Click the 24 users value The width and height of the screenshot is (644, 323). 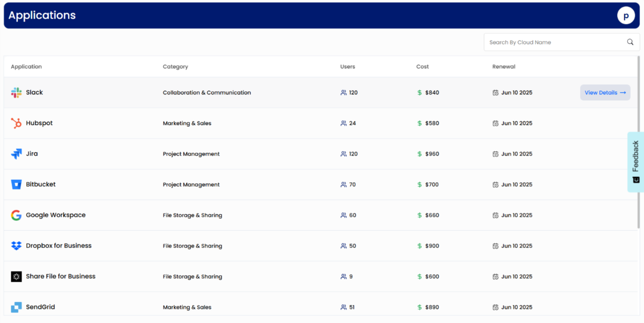(x=353, y=123)
